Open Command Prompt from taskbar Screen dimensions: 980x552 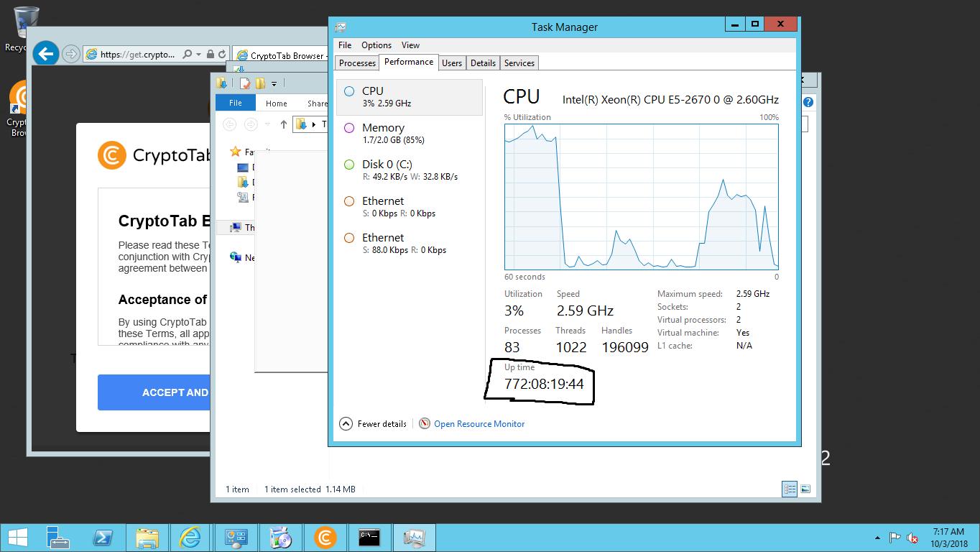pyautogui.click(x=369, y=538)
